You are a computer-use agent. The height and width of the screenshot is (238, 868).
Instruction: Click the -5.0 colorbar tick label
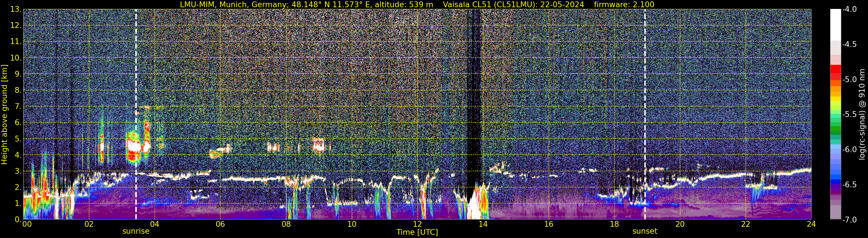coord(849,80)
